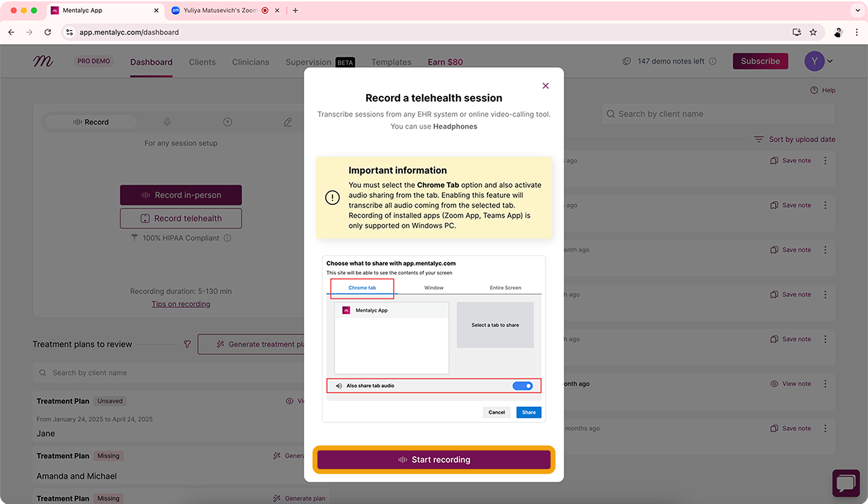Open the Supervision BETA tab
The width and height of the screenshot is (868, 504).
pos(320,62)
